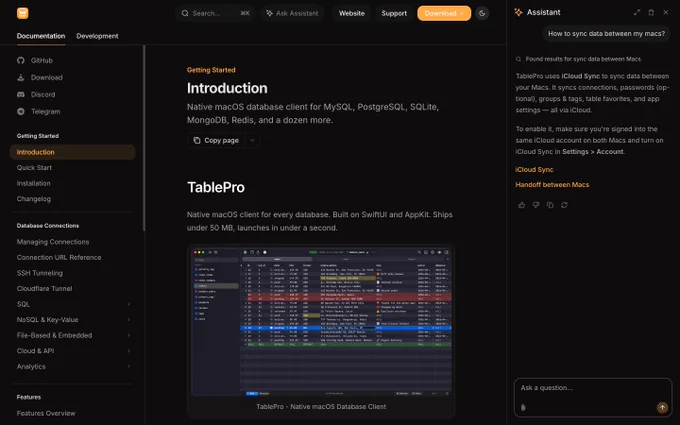Viewport: 680px width, 425px height.
Task: Copy the assistant's response
Action: 550,205
